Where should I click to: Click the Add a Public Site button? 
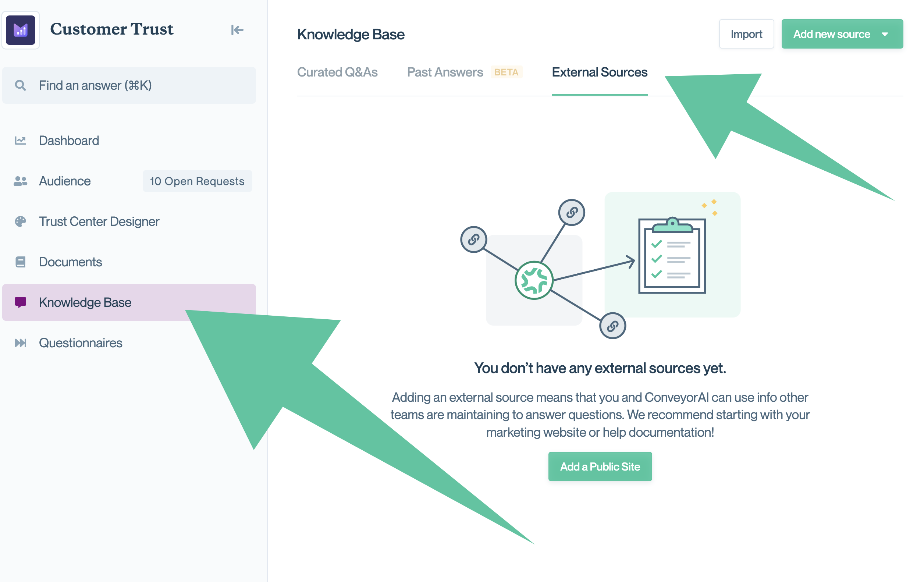(x=599, y=467)
